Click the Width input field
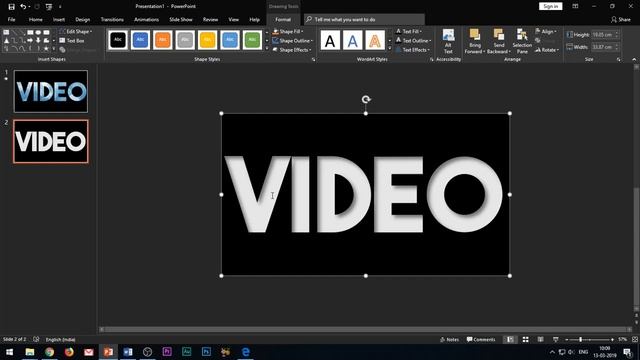Image resolution: width=640 pixels, height=360 pixels. click(605, 47)
